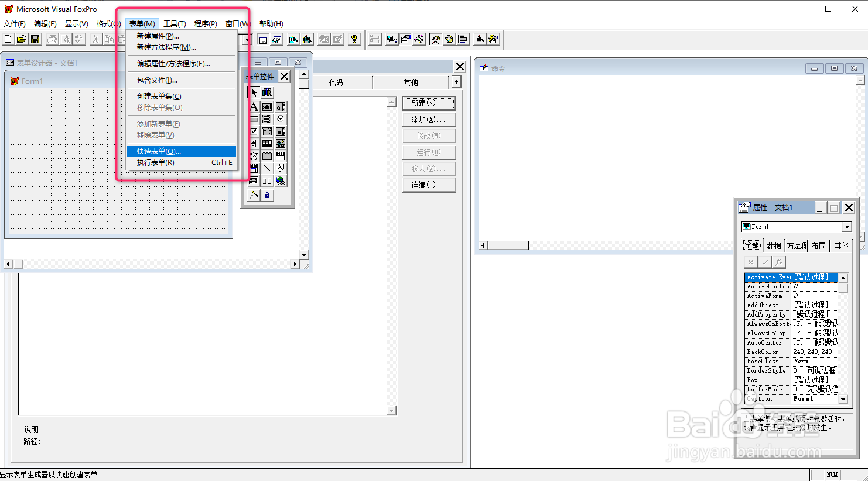
Task: Choose 执行表单(R) from the menu
Action: (182, 163)
